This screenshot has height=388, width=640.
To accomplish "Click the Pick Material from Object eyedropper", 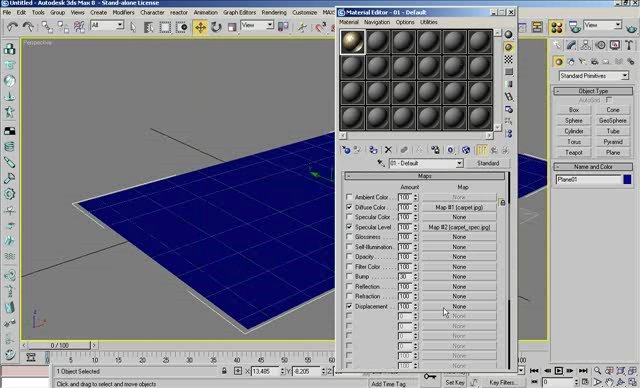I will pos(381,163).
